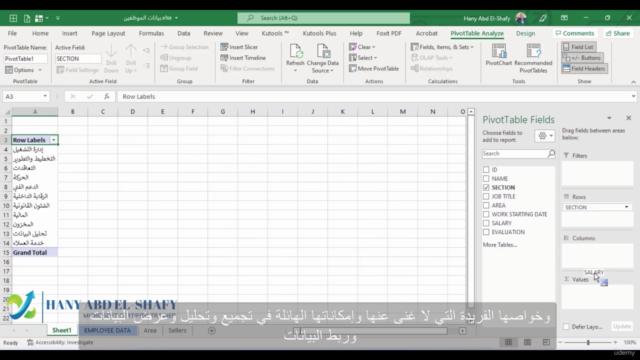This screenshot has height=360, width=640.
Task: Open SECTION field dropdown in Rows area
Action: (x=627, y=207)
